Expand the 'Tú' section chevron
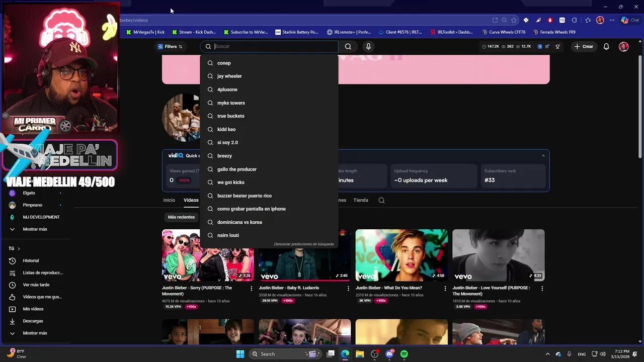Image resolution: width=644 pixels, height=362 pixels. point(19,248)
